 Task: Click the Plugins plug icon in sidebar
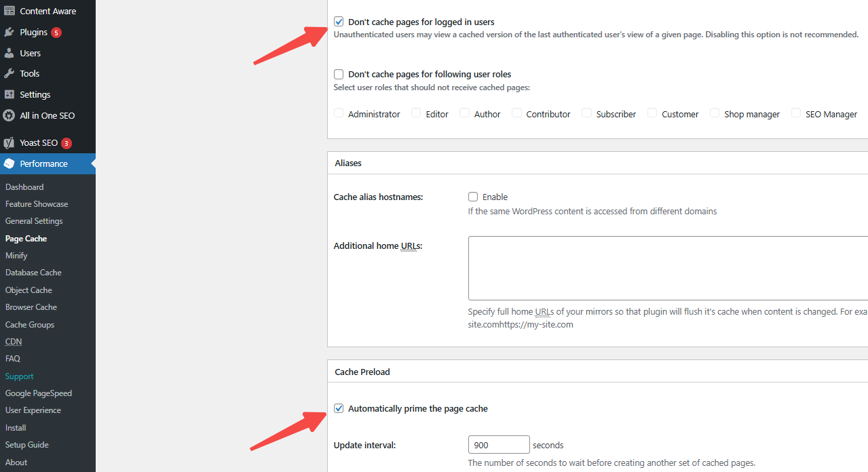tap(9, 32)
